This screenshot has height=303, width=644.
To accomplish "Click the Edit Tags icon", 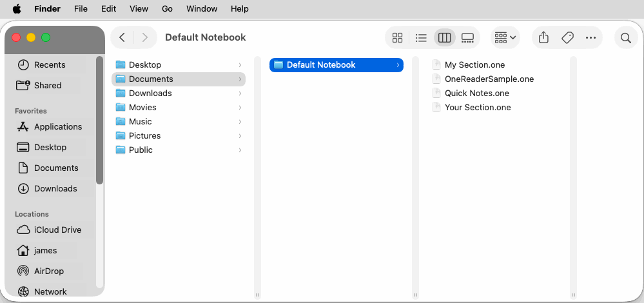I will (567, 38).
